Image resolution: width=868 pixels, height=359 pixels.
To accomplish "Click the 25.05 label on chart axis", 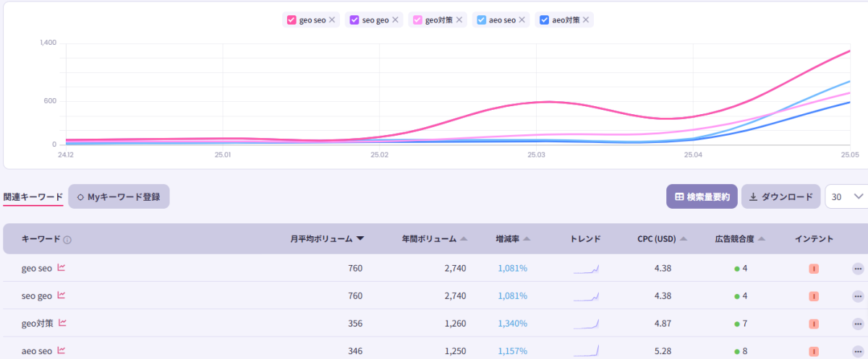I will tap(849, 155).
